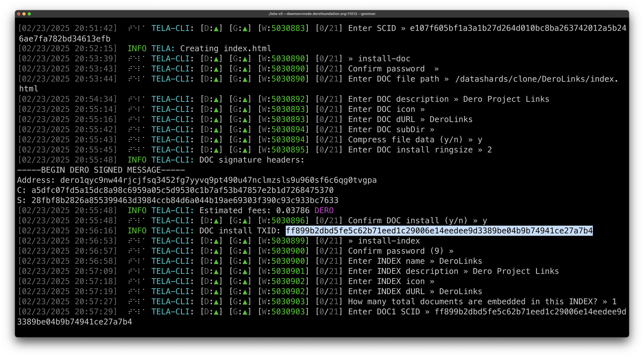Image resolution: width=644 pixels, height=357 pixels.
Task: Click the BEGIN DERO SIGNED MESSAGE header
Action: point(101,170)
